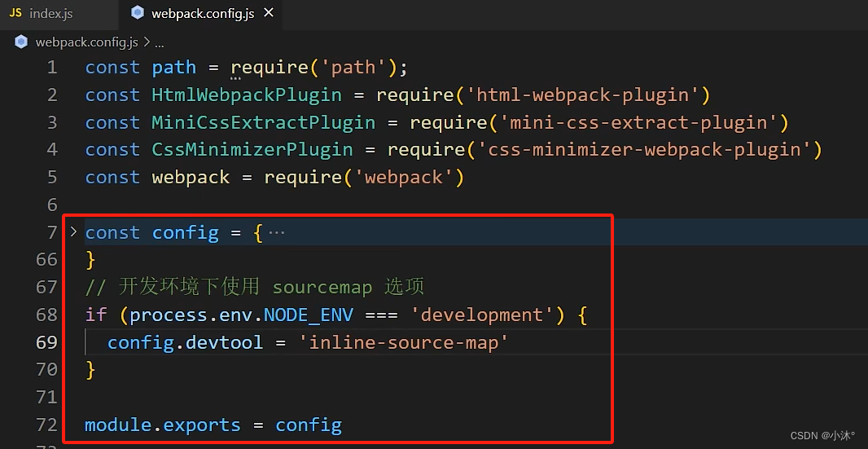Screen dimensions: 868x449
Task: Click the 'development' string
Action: 481,315
